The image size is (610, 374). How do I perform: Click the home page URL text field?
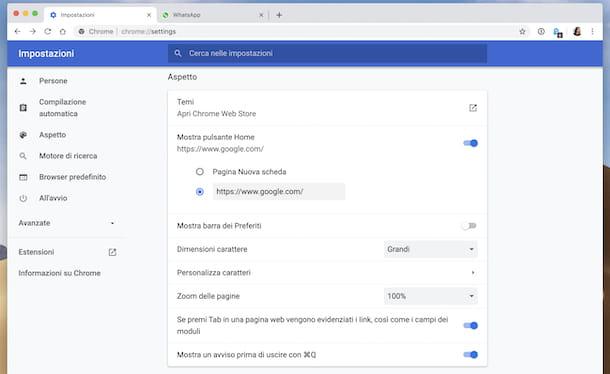[279, 191]
